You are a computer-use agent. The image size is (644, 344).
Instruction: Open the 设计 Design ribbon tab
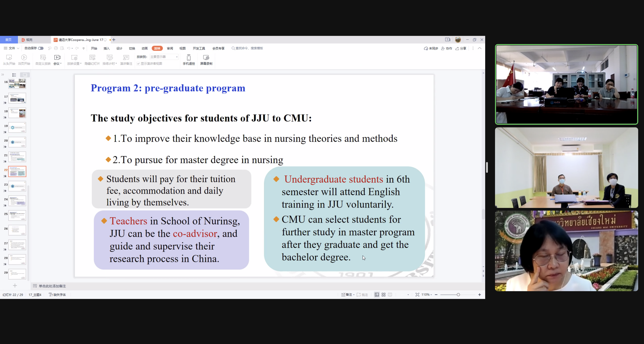[119, 48]
